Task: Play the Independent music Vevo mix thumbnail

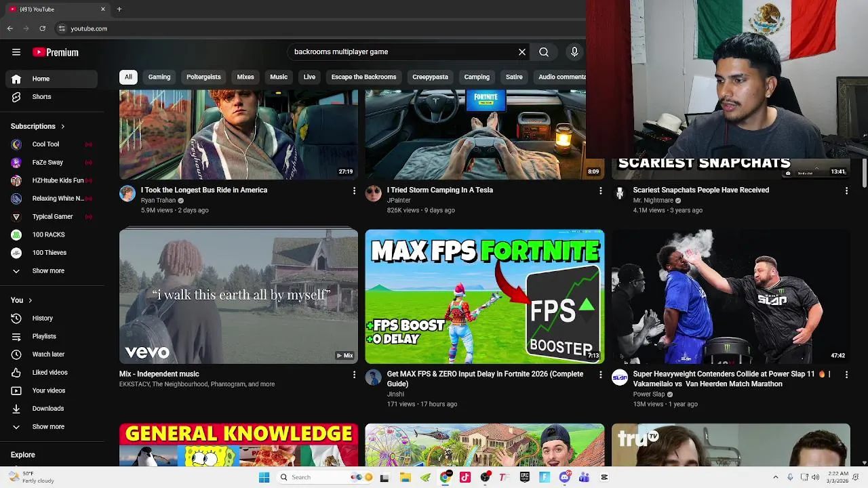Action: pyautogui.click(x=239, y=296)
